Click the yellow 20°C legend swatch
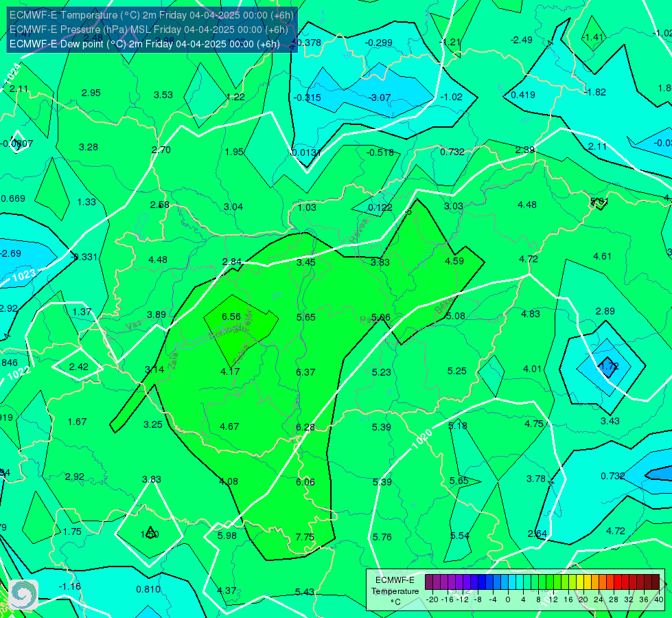Viewport: 672px width, 618px height. 580,582
